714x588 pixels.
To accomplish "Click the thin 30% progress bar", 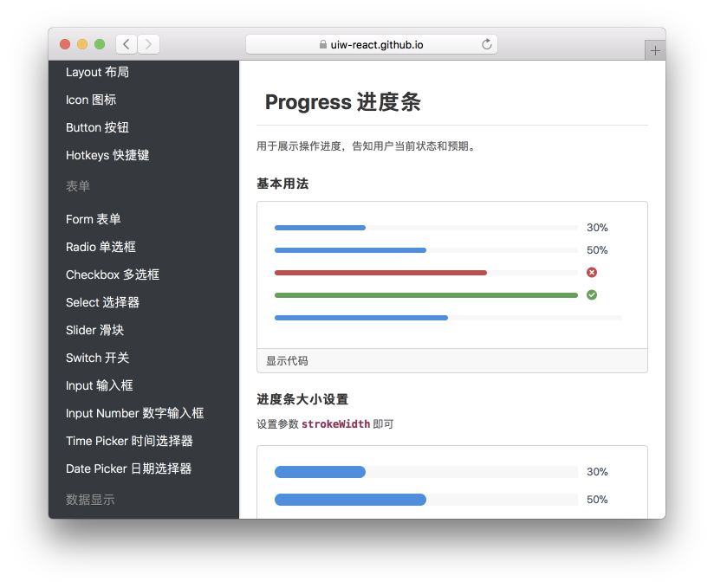I will pyautogui.click(x=426, y=228).
